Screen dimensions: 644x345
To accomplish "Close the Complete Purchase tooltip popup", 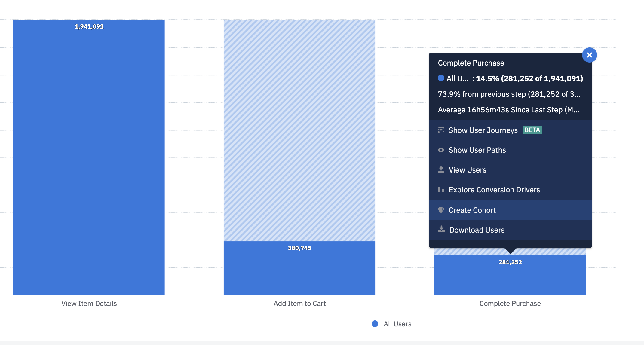I will (589, 55).
